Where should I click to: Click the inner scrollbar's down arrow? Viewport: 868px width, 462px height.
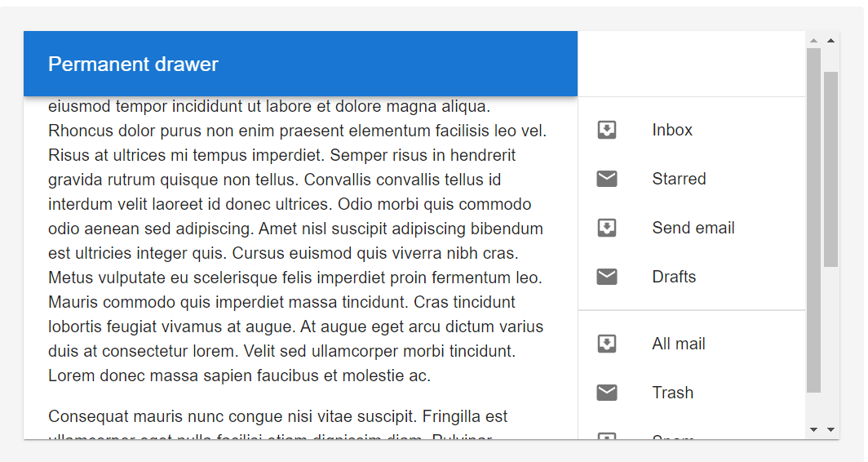pos(813,429)
